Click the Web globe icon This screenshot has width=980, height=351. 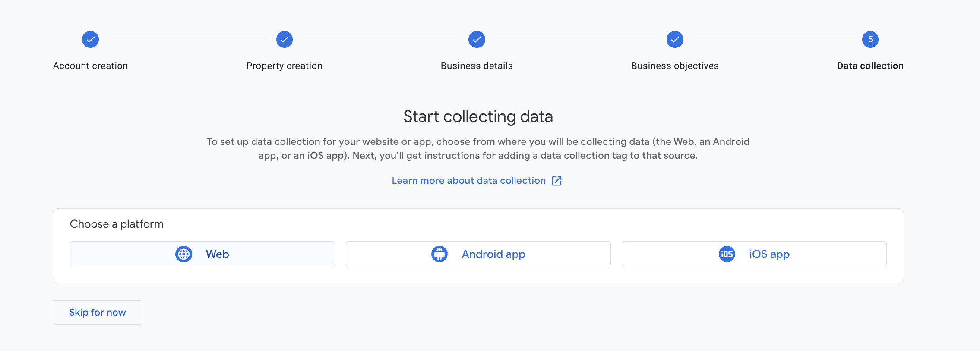tap(183, 254)
